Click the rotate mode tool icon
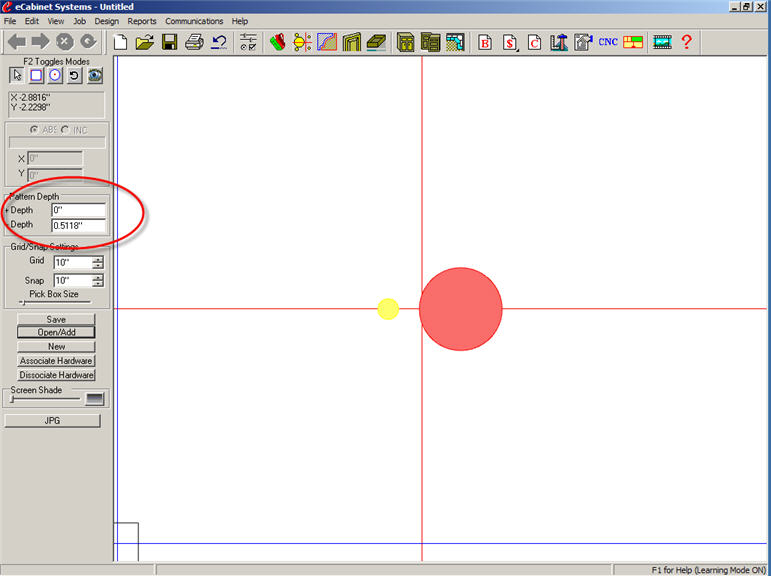771x576 pixels. point(74,76)
